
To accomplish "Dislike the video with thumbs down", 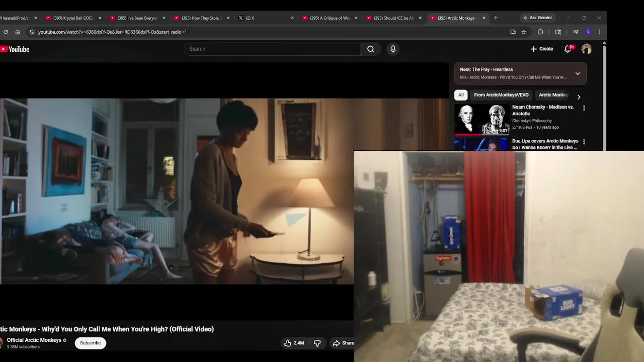I will click(x=317, y=343).
